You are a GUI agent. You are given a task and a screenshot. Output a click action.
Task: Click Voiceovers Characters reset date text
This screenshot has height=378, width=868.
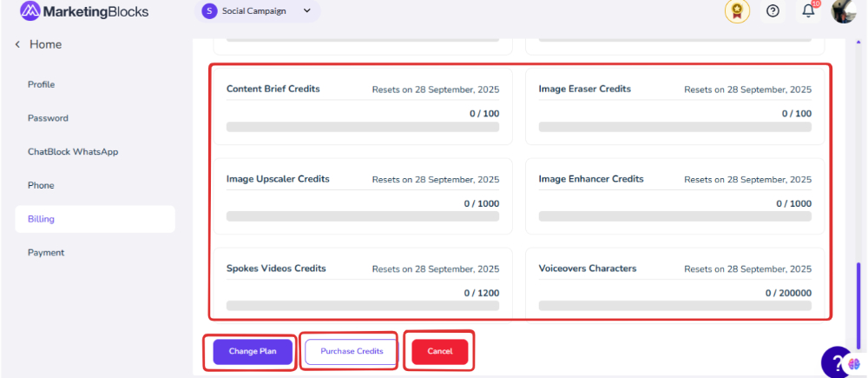pos(748,269)
